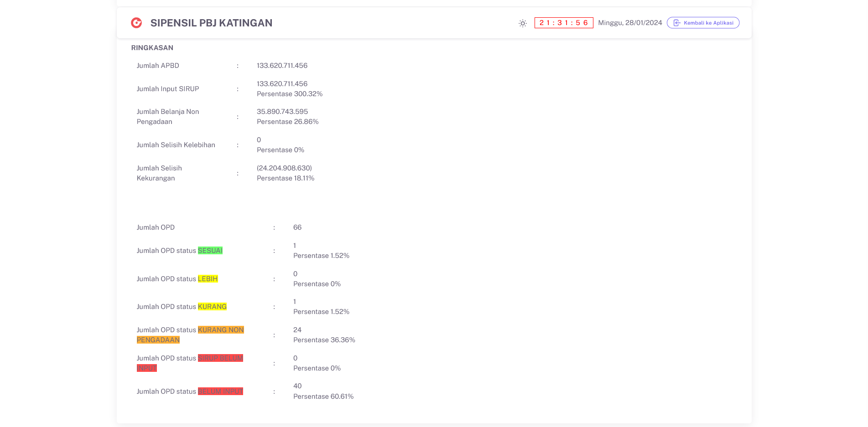
Task: Click the date Minggu, 28/01/2024
Action: pyautogui.click(x=630, y=23)
